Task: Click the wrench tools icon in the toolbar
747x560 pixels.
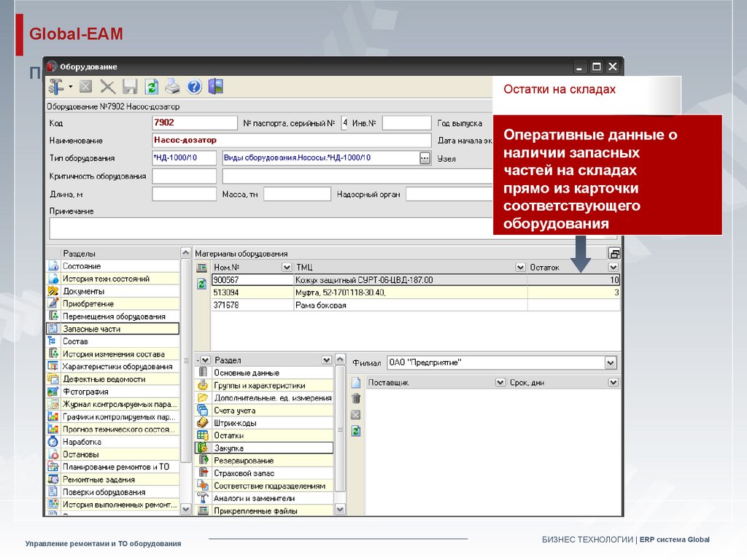Action: (x=56, y=87)
